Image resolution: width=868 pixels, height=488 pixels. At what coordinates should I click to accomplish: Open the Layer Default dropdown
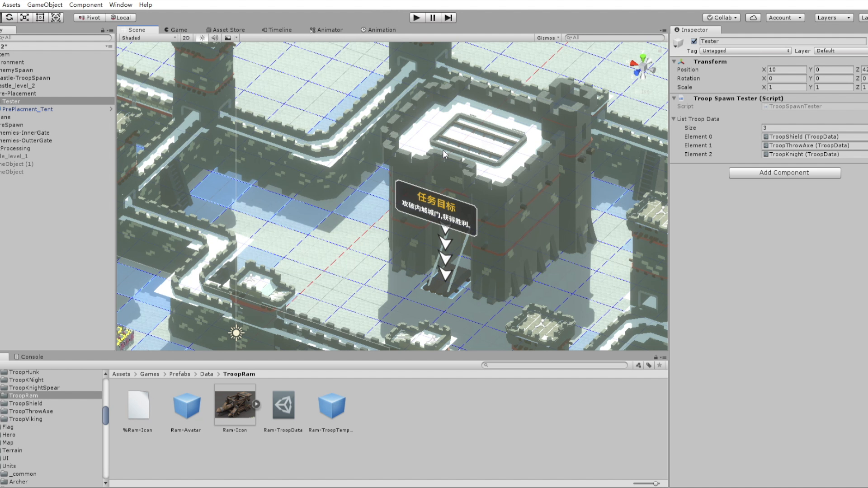[841, 51]
